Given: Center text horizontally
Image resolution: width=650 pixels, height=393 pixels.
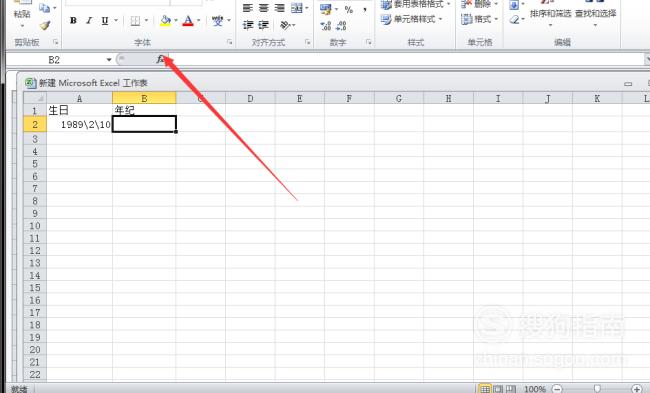Looking at the screenshot, I should coord(264,8).
